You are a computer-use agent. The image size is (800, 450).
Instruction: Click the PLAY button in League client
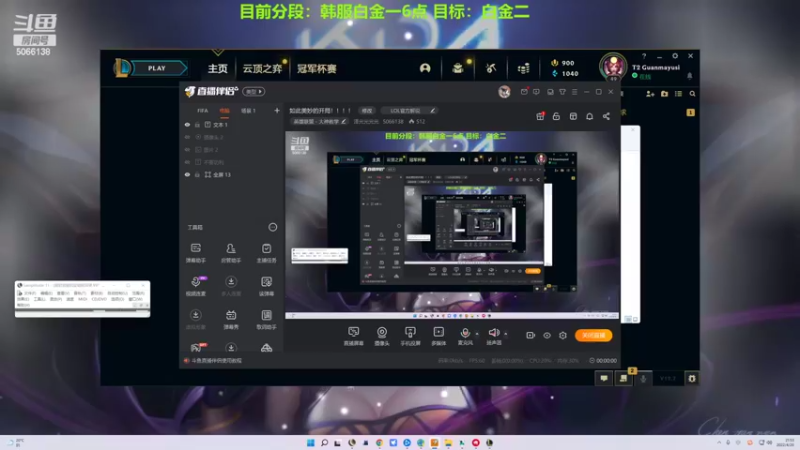[159, 68]
